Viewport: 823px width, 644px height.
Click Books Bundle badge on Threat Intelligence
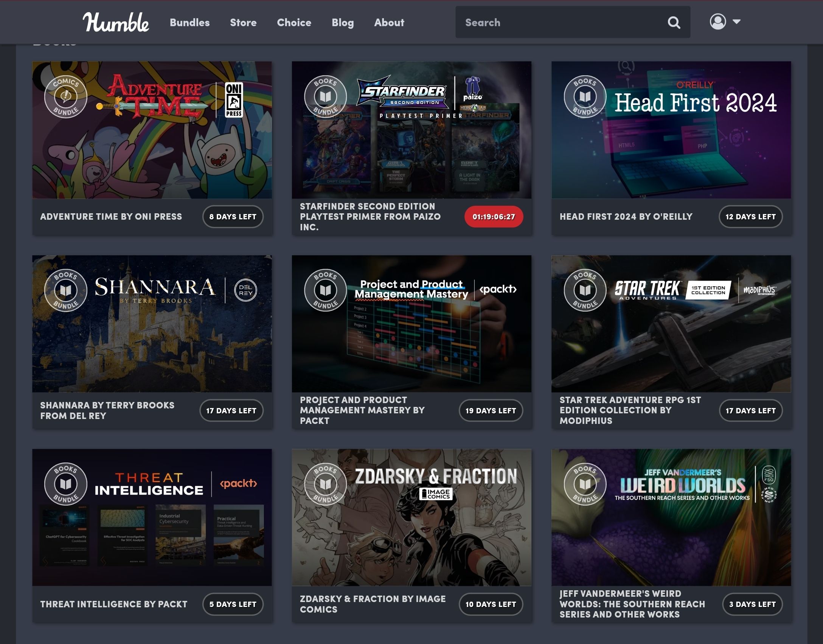(66, 484)
